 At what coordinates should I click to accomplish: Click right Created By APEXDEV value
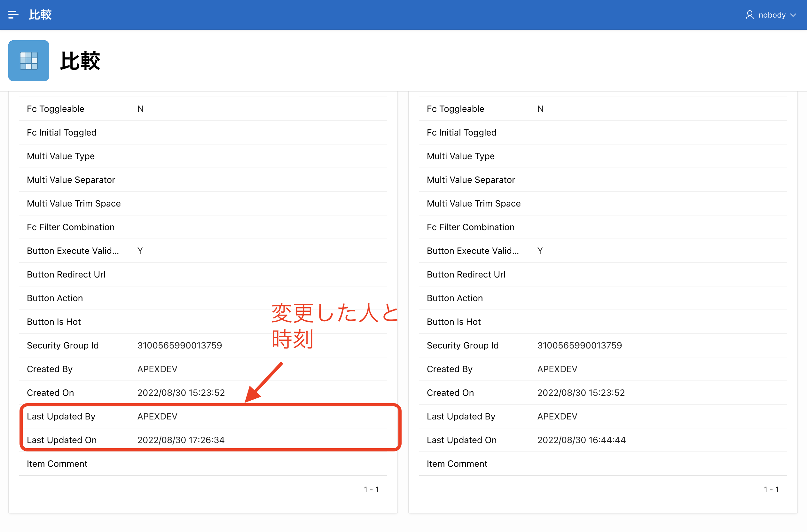557,369
